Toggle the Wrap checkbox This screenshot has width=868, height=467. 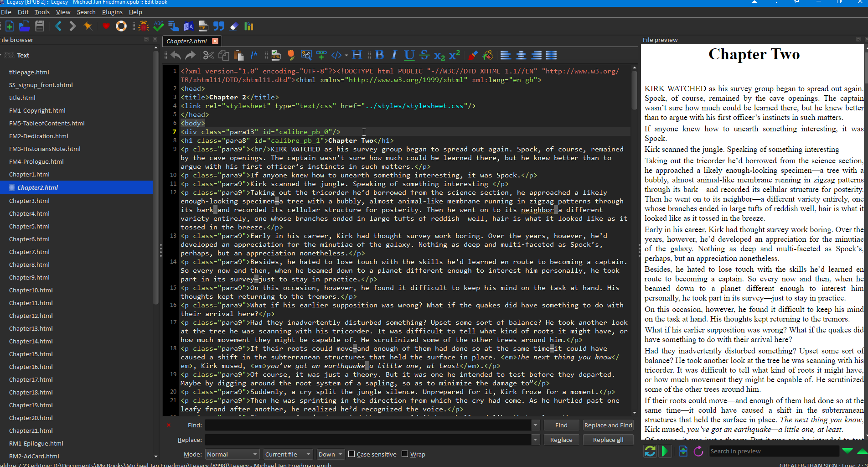(x=405, y=454)
